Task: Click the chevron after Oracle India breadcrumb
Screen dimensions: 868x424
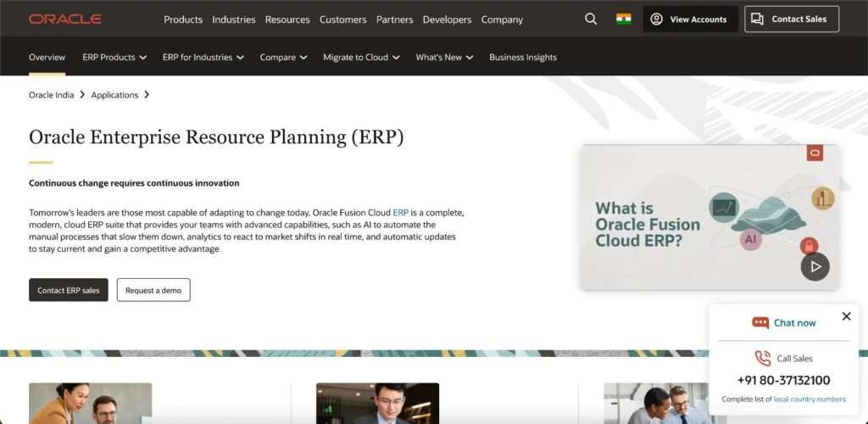Action: click(x=82, y=95)
